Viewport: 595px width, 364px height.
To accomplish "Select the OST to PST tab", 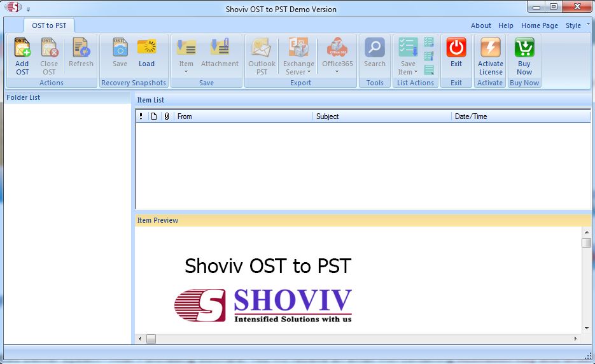I will [49, 25].
